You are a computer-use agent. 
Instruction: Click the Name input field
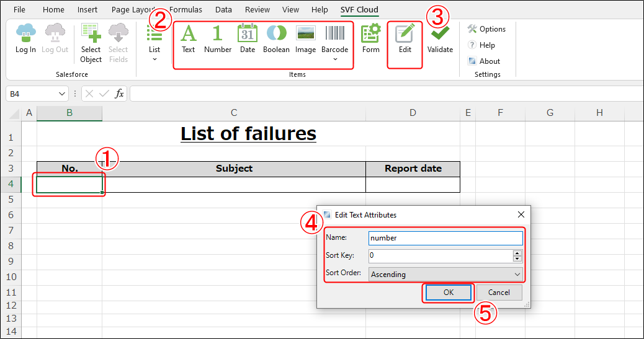tap(445, 238)
